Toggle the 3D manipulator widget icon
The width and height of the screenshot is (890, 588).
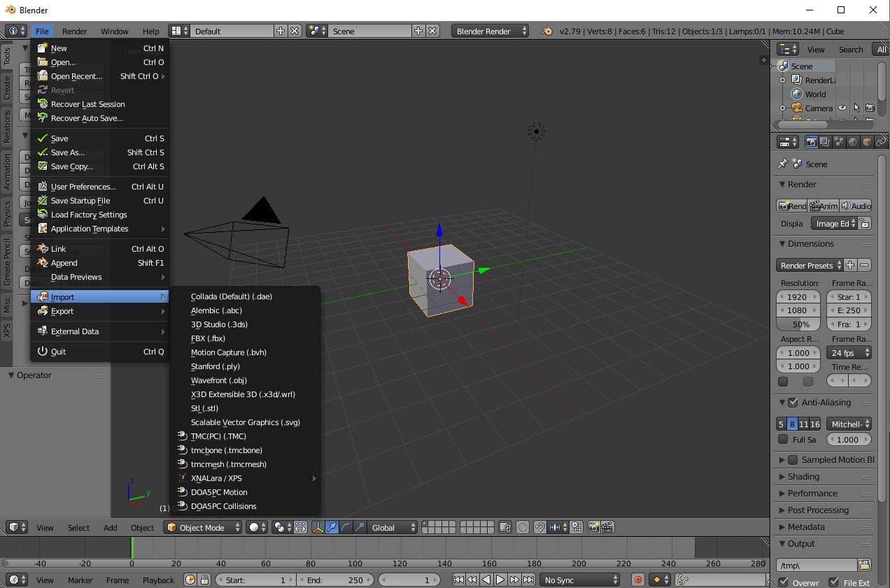pos(318,528)
